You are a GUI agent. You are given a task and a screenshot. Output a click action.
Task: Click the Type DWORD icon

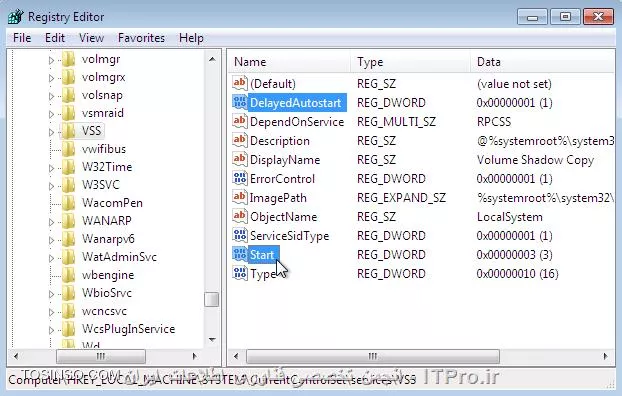point(240,273)
